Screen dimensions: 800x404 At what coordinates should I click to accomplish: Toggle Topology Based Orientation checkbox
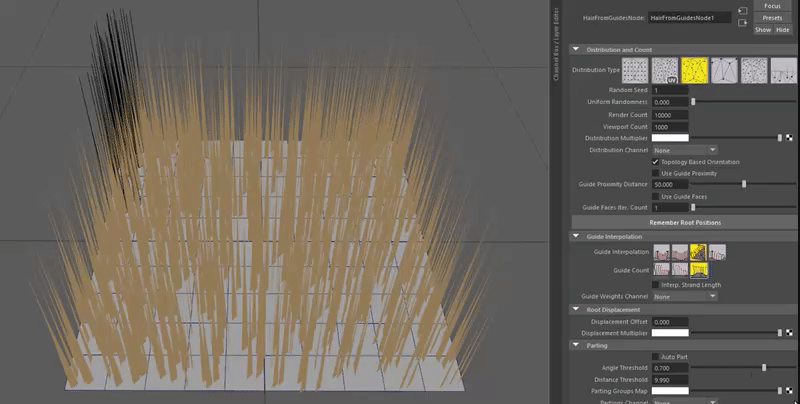tap(655, 161)
